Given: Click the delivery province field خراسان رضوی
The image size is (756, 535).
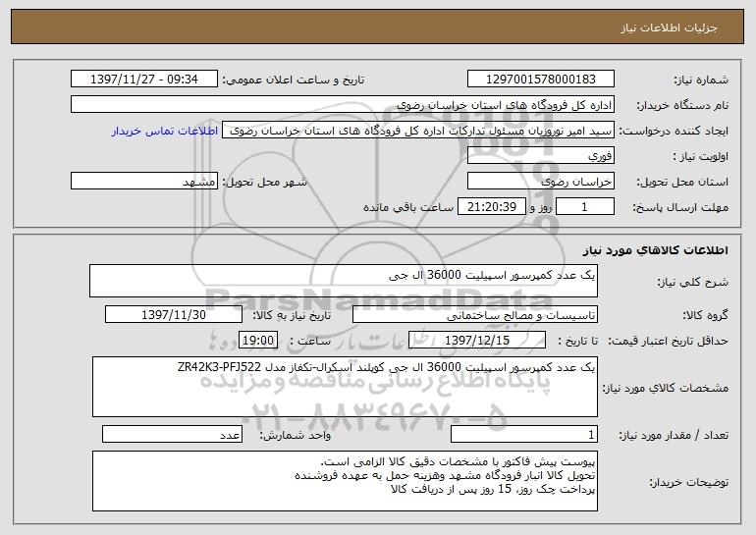Looking at the screenshot, I should [x=540, y=182].
